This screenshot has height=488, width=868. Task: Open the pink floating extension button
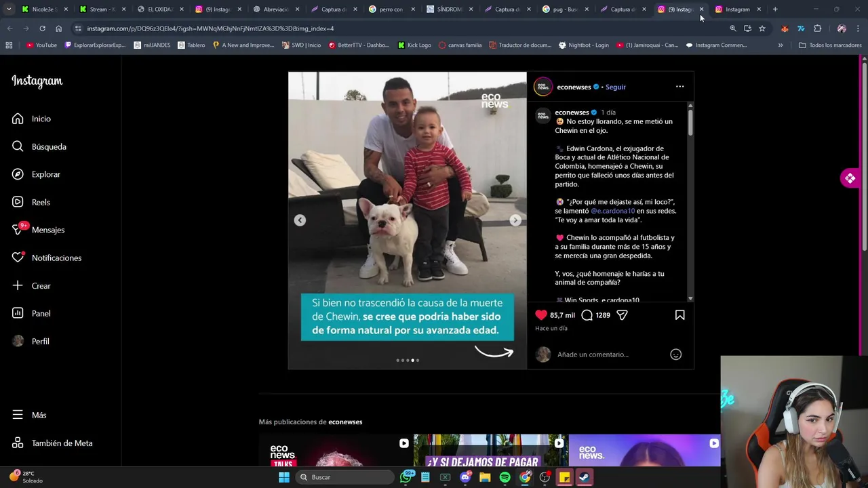click(850, 178)
